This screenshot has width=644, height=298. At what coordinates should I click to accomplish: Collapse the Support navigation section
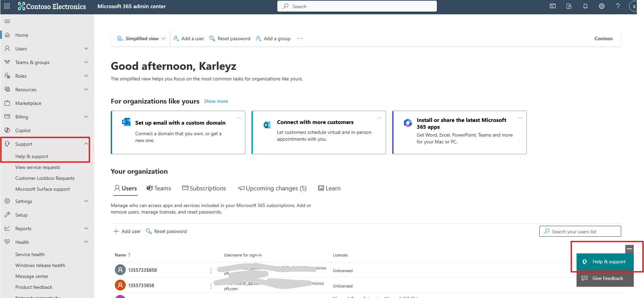(86, 144)
